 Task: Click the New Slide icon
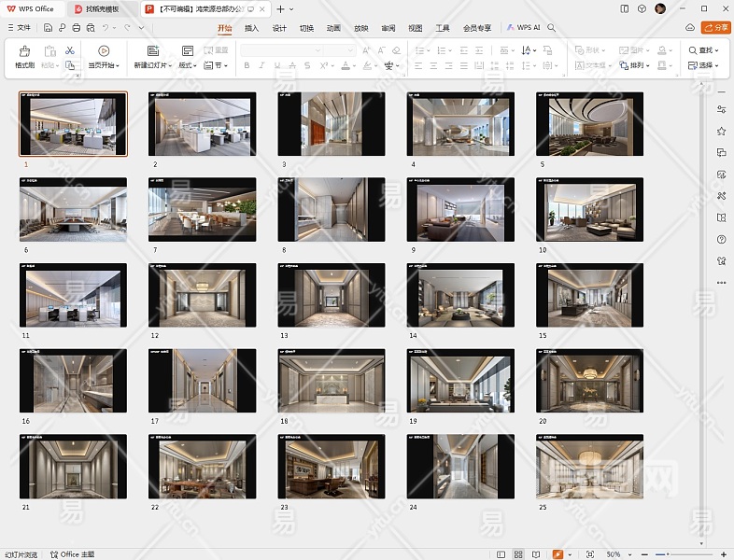(152, 51)
